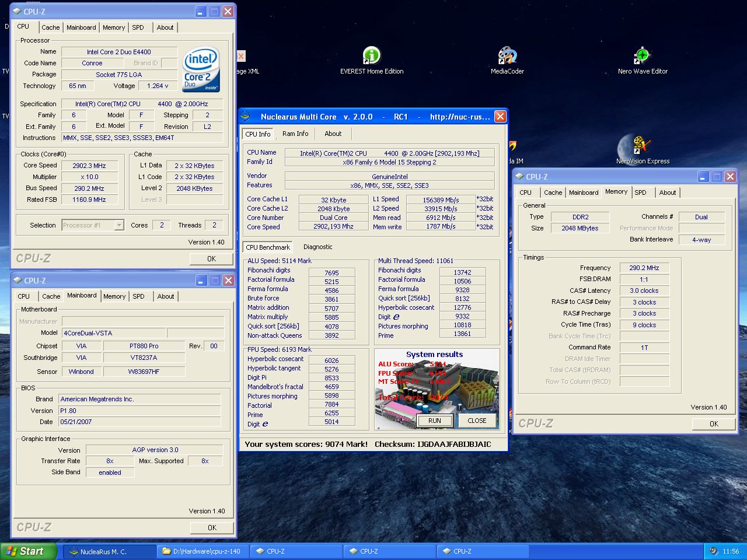This screenshot has width=747, height=560.
Task: Open Memory tab in the Mainboard CPU-Z window
Action: coord(114,296)
